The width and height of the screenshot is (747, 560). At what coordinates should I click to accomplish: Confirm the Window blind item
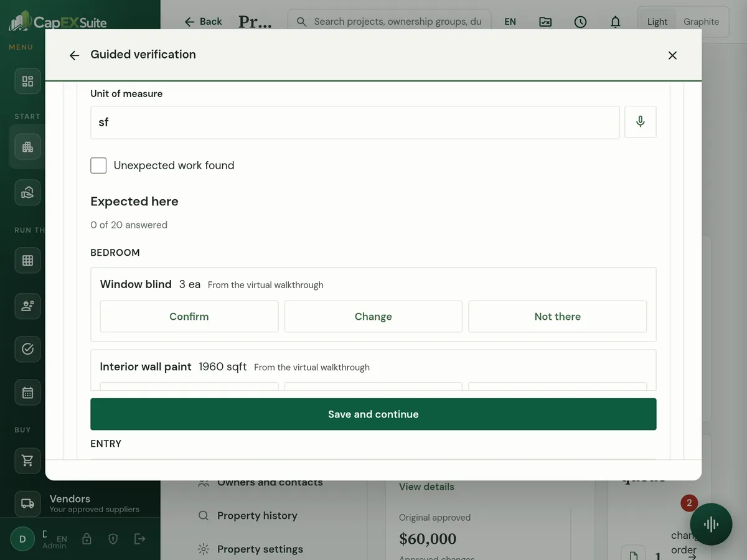point(189,317)
